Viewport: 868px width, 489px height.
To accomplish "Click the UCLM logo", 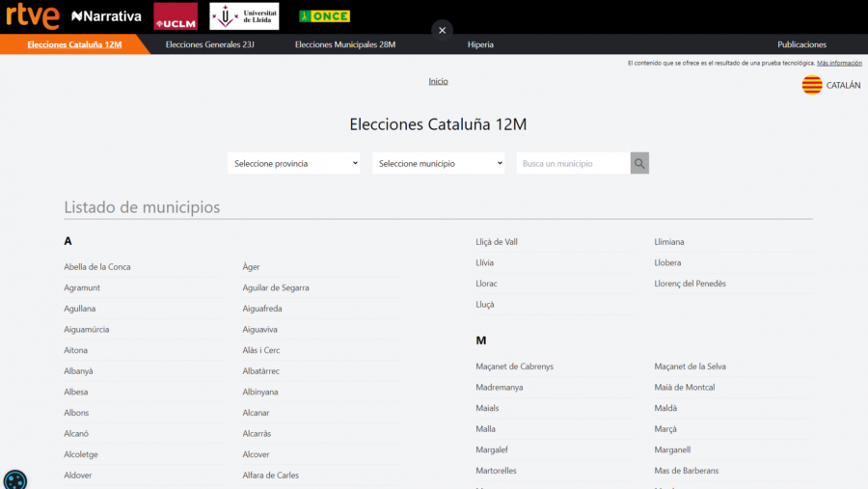I will [176, 16].
